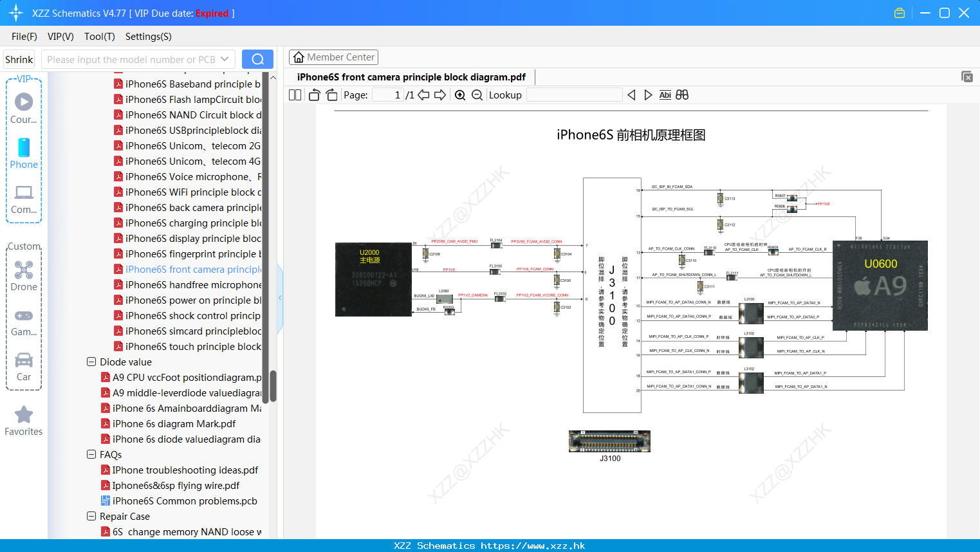This screenshot has width=980, height=552.
Task: Click the blue search button
Action: [257, 59]
